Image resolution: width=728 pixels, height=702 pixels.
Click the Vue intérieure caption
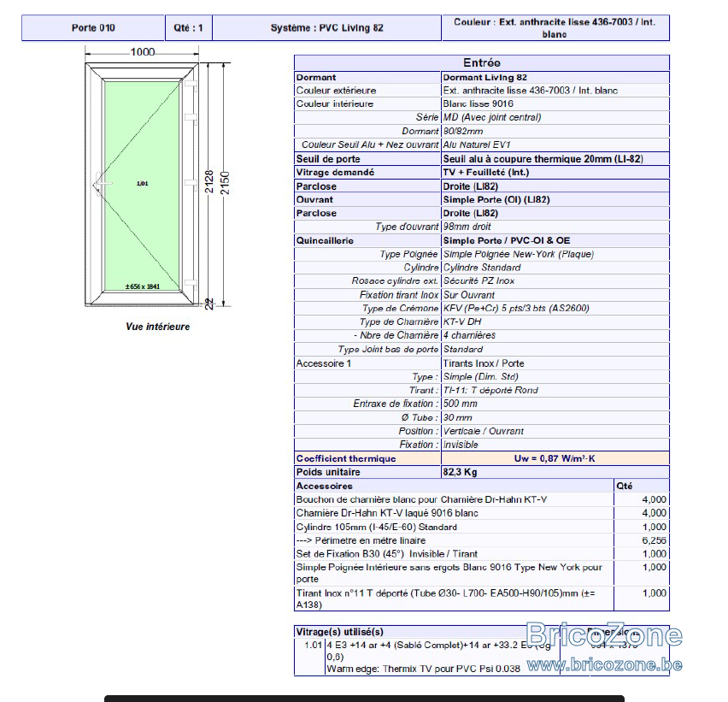(x=158, y=327)
